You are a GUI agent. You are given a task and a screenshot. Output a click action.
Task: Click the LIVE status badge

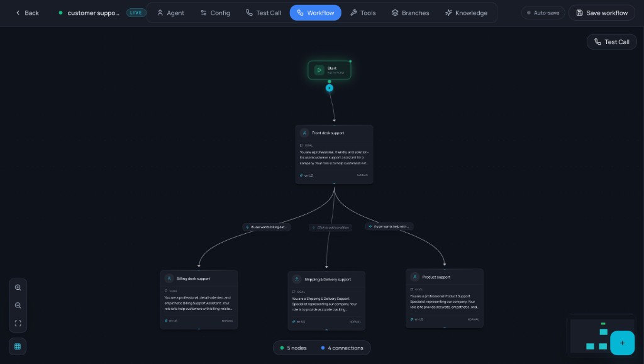tap(136, 12)
